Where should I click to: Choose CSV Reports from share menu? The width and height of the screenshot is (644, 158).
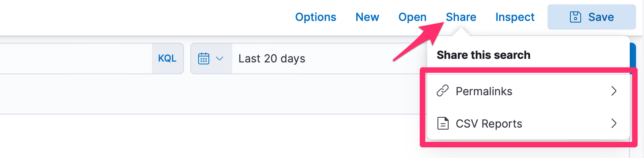tap(489, 124)
